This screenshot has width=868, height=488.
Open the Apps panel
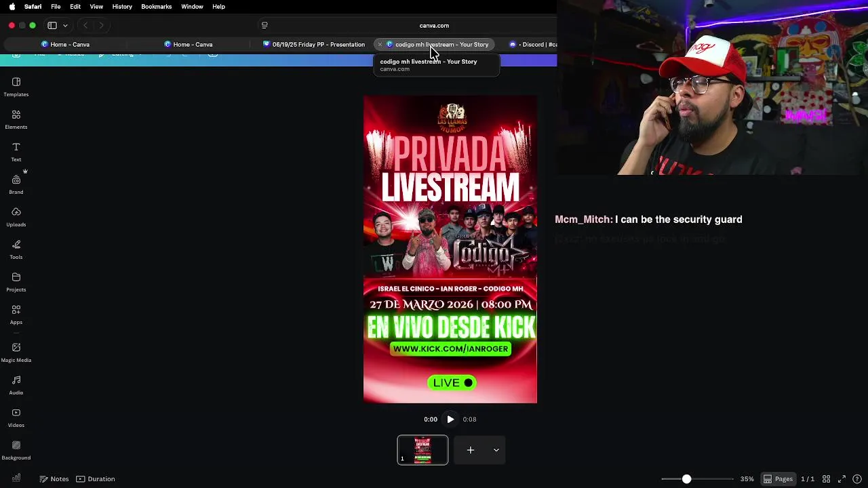16,314
